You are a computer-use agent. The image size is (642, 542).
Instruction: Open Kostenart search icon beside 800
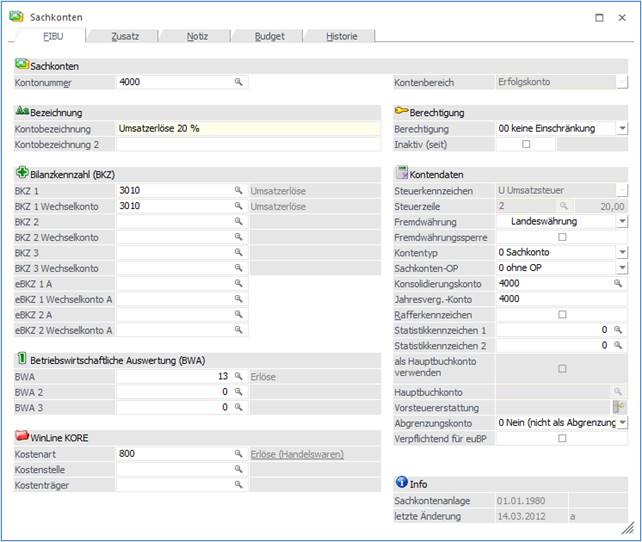pos(239,453)
